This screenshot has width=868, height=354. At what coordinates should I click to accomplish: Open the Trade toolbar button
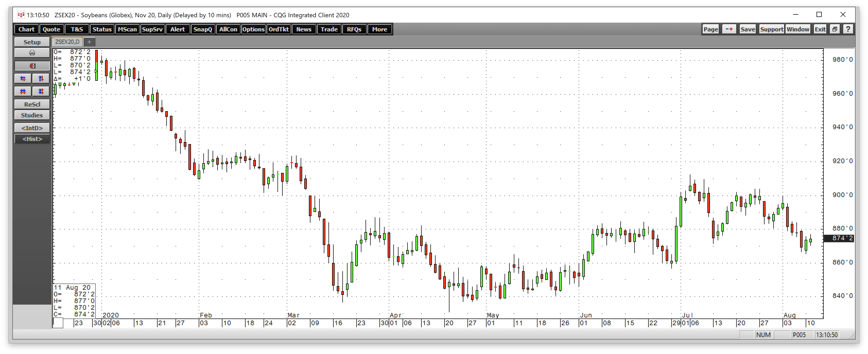pos(329,29)
